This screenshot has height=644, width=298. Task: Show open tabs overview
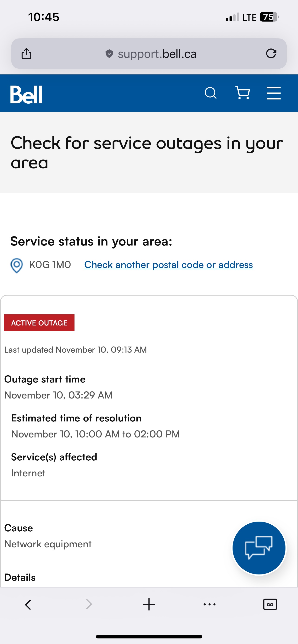point(270,605)
